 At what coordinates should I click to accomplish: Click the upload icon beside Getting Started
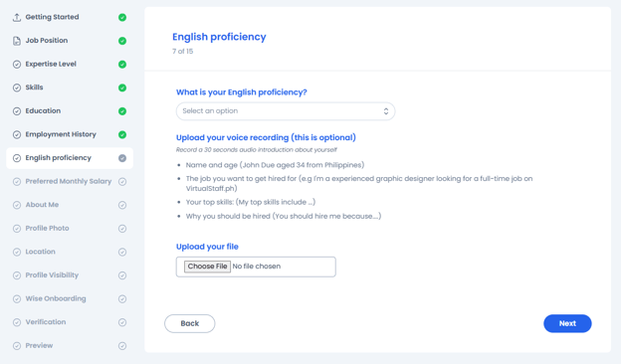17,18
